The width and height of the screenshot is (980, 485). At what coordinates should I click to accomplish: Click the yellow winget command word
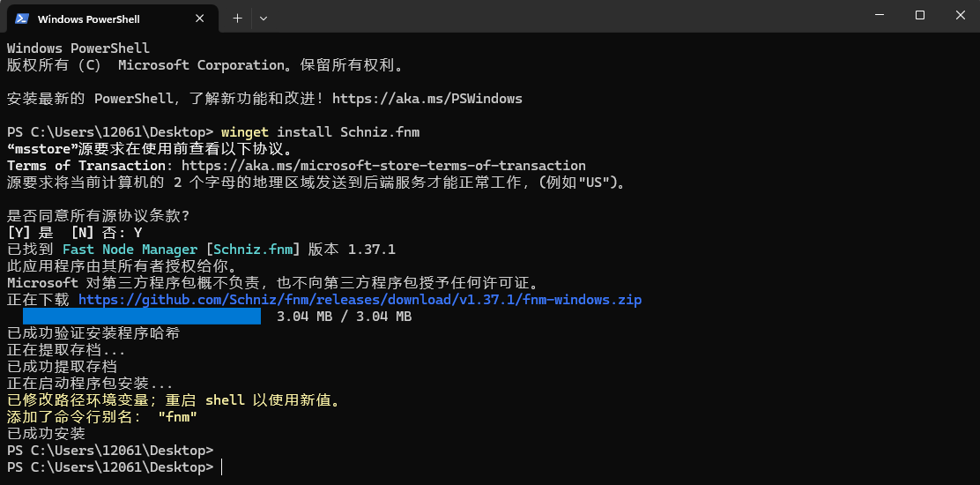click(245, 132)
